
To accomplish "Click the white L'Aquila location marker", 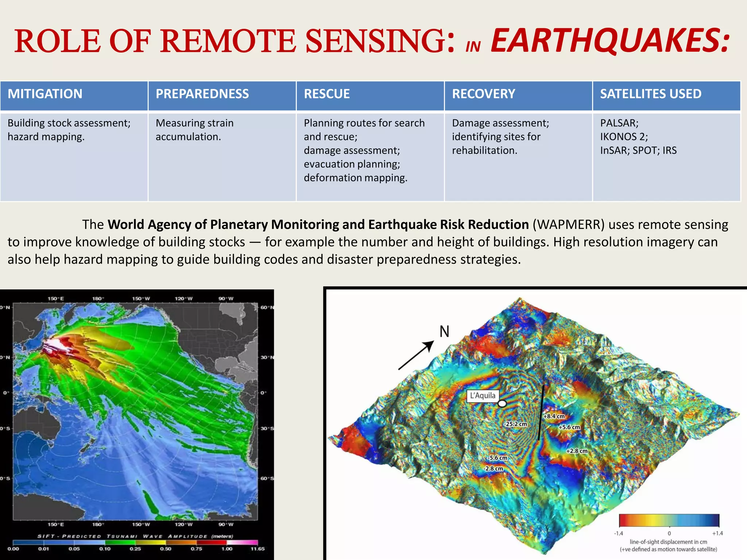I will (502, 404).
